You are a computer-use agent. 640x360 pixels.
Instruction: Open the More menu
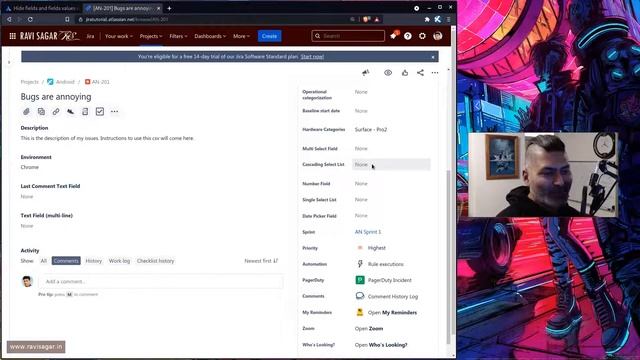(x=241, y=36)
